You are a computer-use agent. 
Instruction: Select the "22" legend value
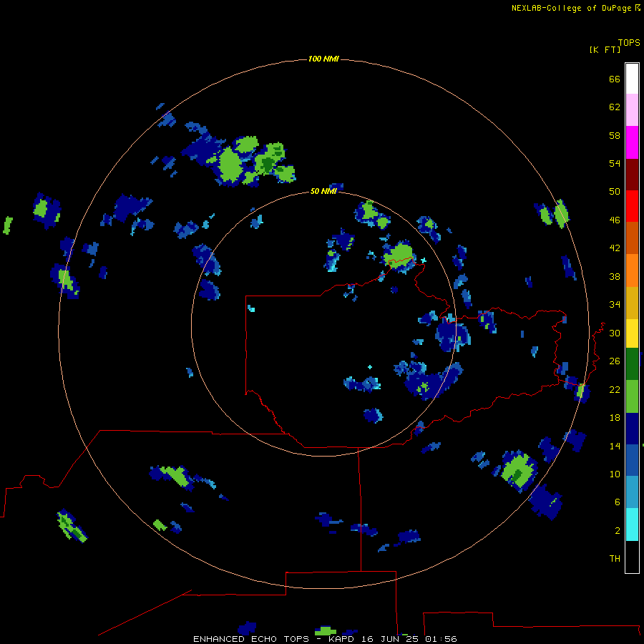(x=615, y=389)
